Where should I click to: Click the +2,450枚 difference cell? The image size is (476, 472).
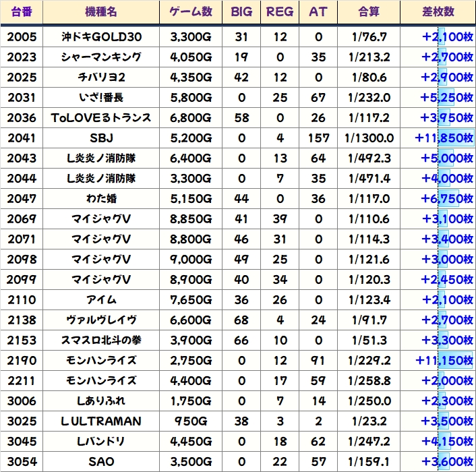438,280
